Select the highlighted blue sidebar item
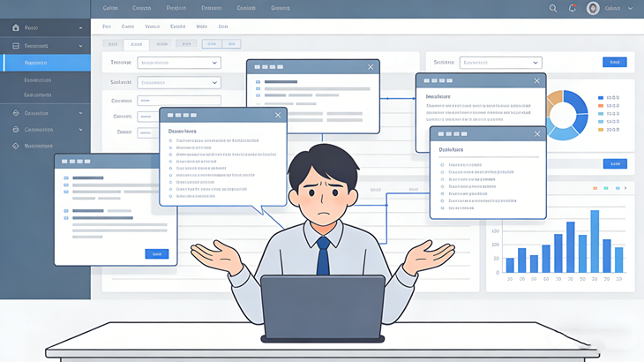Screen dimensions: 644x362 [x=46, y=63]
